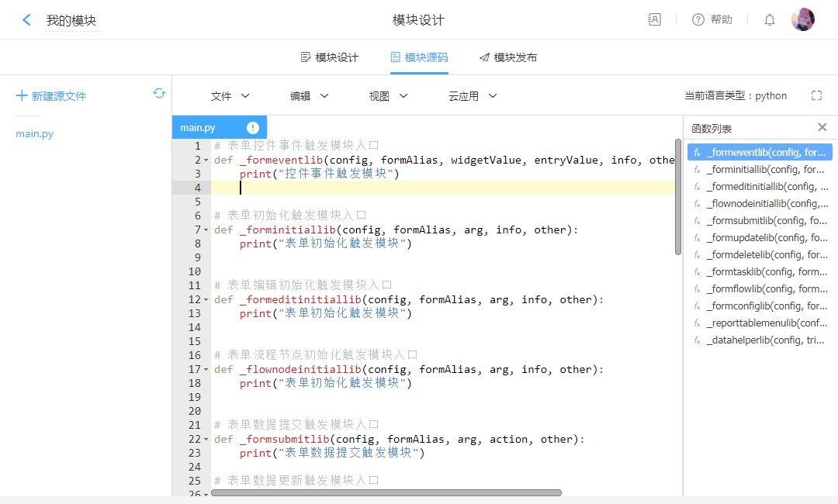Select main.py in the file list

(35, 134)
